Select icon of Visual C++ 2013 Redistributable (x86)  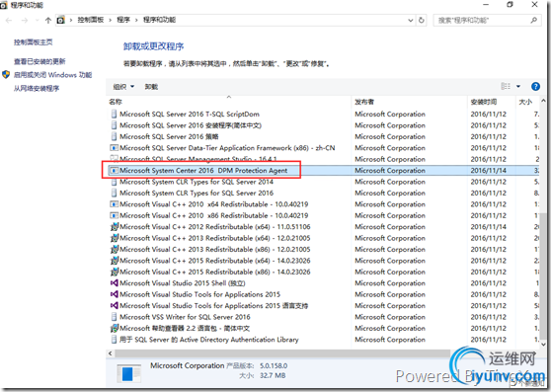115,249
